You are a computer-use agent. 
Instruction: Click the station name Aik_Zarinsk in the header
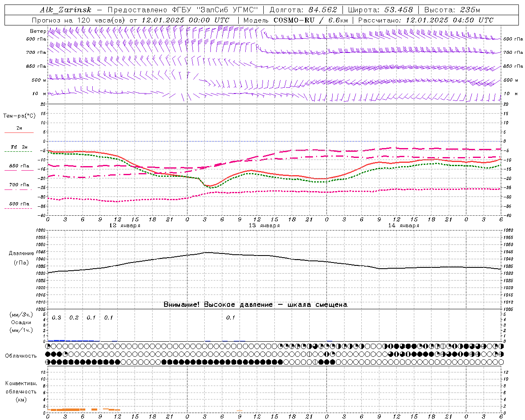(66, 10)
